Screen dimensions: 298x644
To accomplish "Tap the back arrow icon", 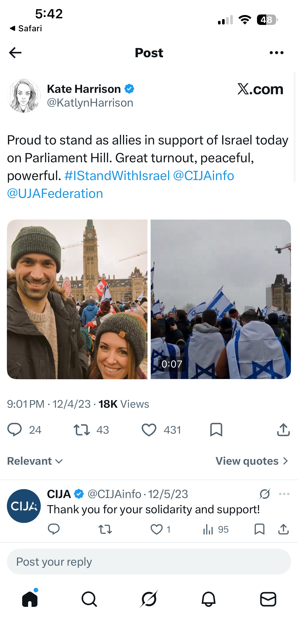I will coord(15,53).
